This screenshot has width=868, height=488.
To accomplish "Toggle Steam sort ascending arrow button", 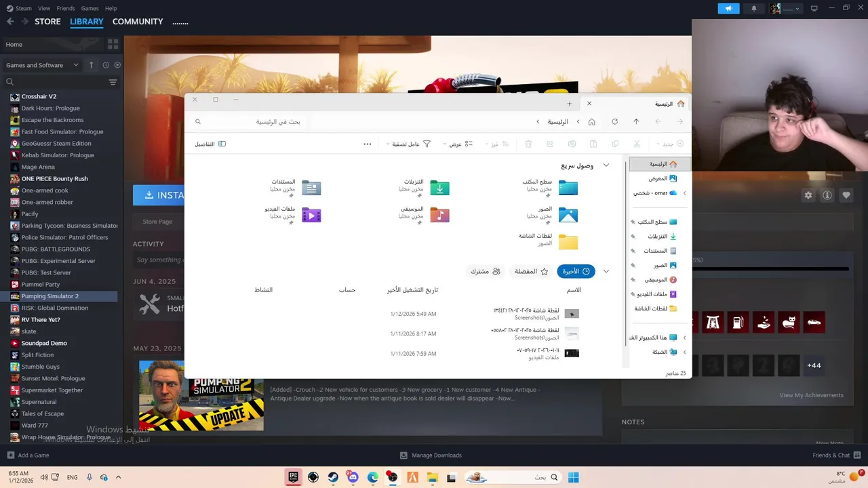I will [91, 65].
